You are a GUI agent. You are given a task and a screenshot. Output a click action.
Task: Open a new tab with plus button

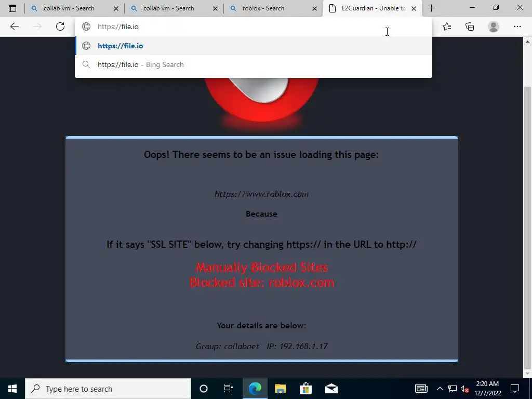(431, 8)
